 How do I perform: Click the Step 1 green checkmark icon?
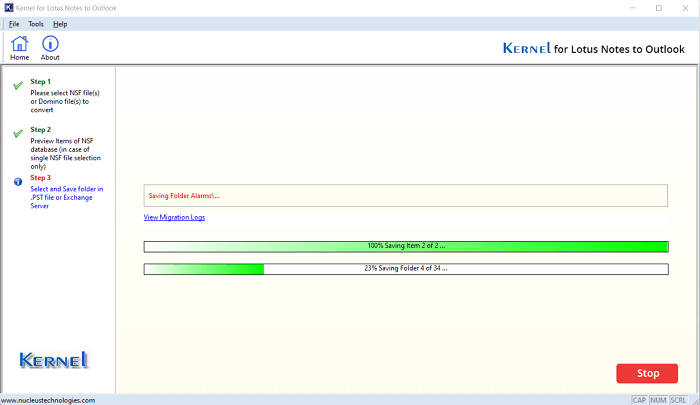point(18,85)
